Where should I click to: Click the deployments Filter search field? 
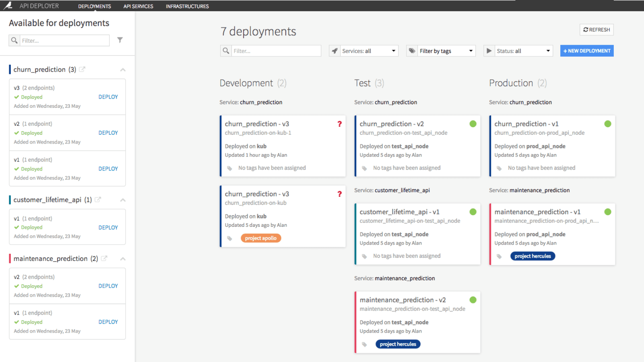(276, 51)
